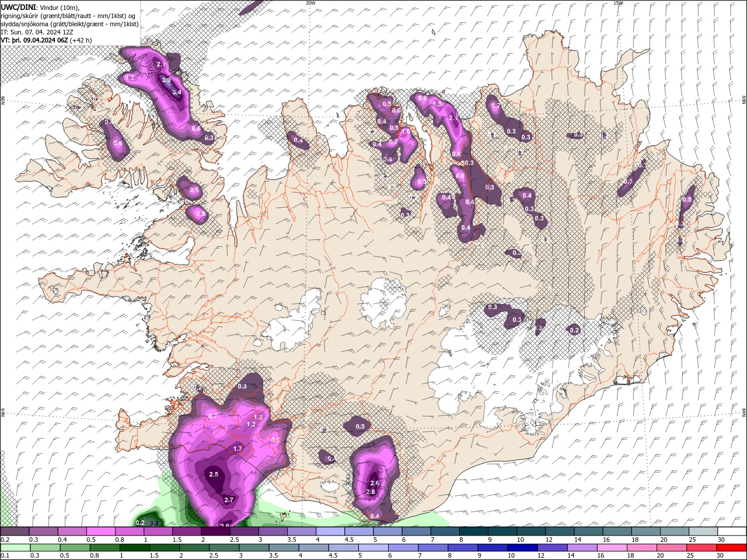
Task: Select the darkest green lower swatch above 1
Action: [134, 548]
